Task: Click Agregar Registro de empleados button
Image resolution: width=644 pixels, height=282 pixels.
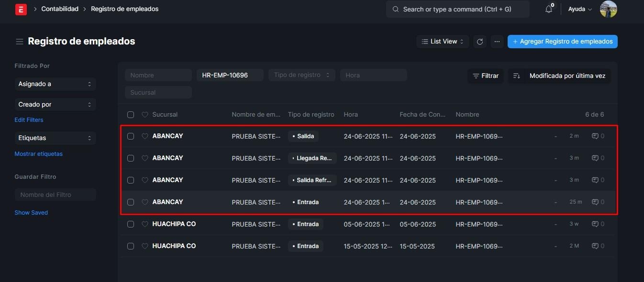Action: 562,42
